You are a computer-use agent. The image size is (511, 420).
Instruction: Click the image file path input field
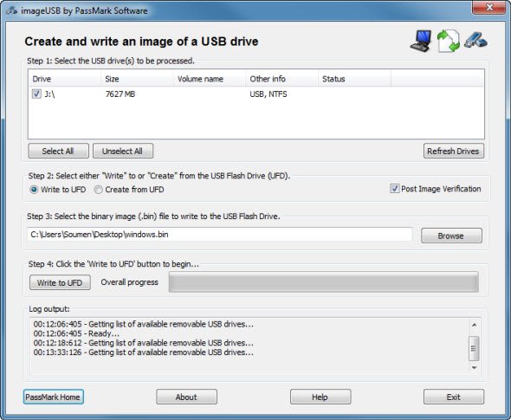[220, 235]
